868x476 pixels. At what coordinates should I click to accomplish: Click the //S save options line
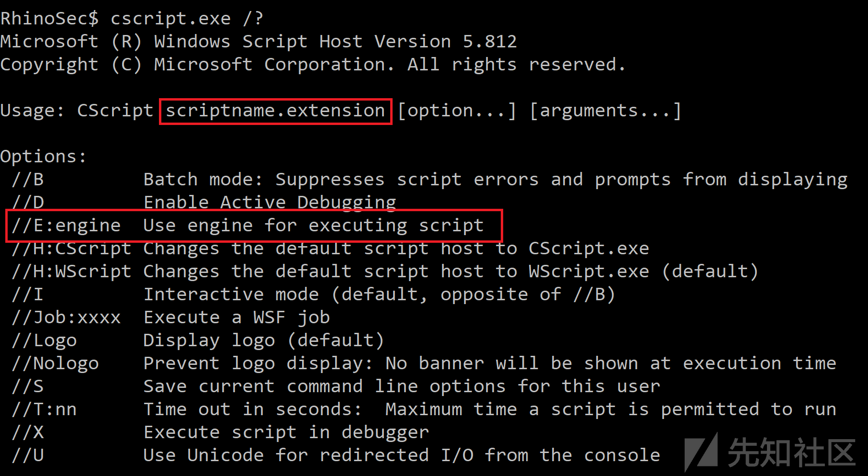tap(336, 386)
